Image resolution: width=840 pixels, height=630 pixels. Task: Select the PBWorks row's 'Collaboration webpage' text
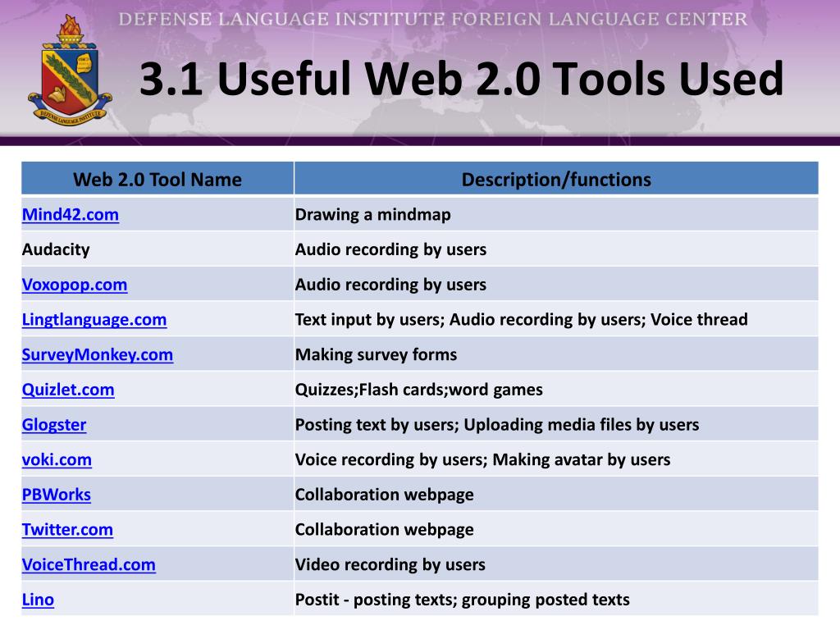pos(385,495)
